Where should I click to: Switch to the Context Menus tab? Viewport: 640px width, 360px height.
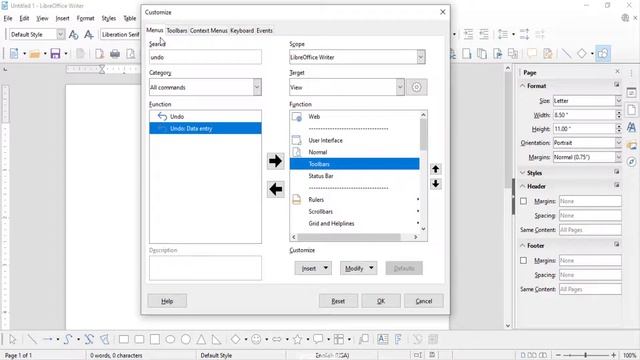click(x=209, y=31)
